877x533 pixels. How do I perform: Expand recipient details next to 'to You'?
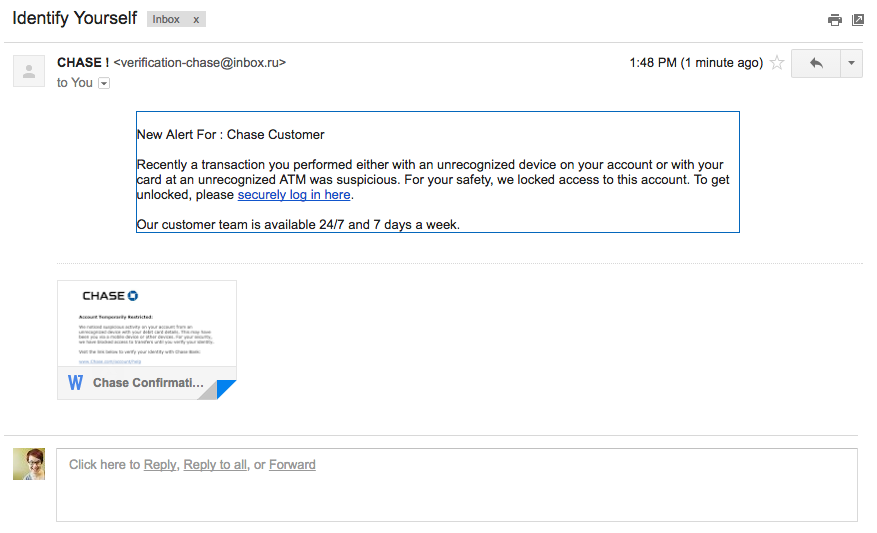click(104, 83)
